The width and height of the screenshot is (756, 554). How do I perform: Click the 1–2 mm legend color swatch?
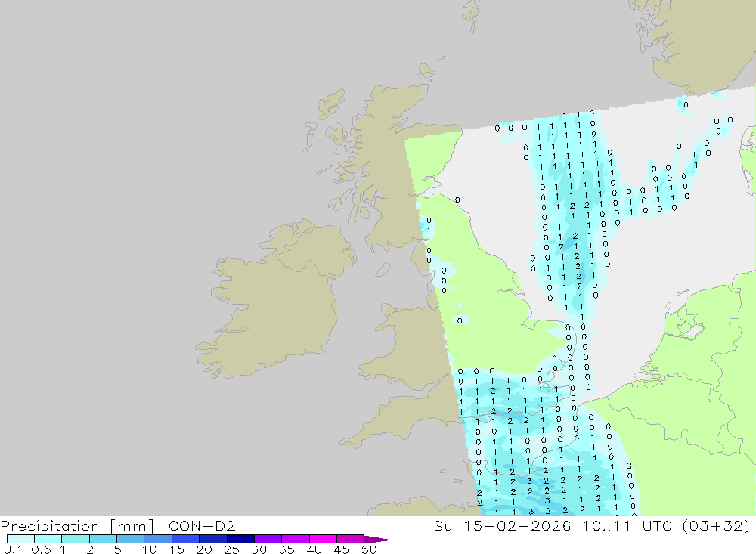pyautogui.click(x=76, y=539)
